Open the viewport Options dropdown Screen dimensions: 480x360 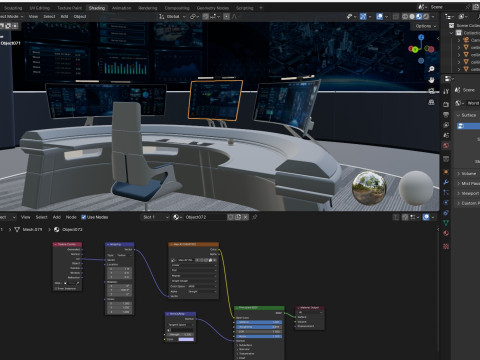426,26
